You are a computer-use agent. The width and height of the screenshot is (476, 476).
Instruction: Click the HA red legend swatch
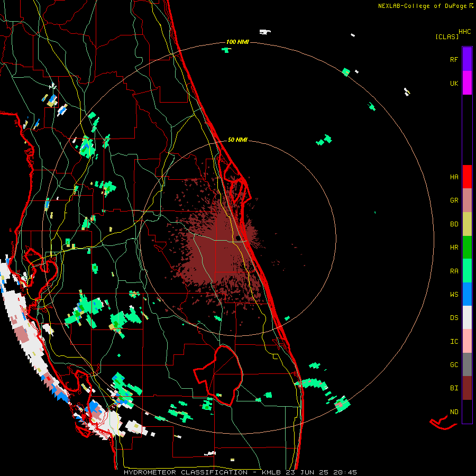coord(467,177)
